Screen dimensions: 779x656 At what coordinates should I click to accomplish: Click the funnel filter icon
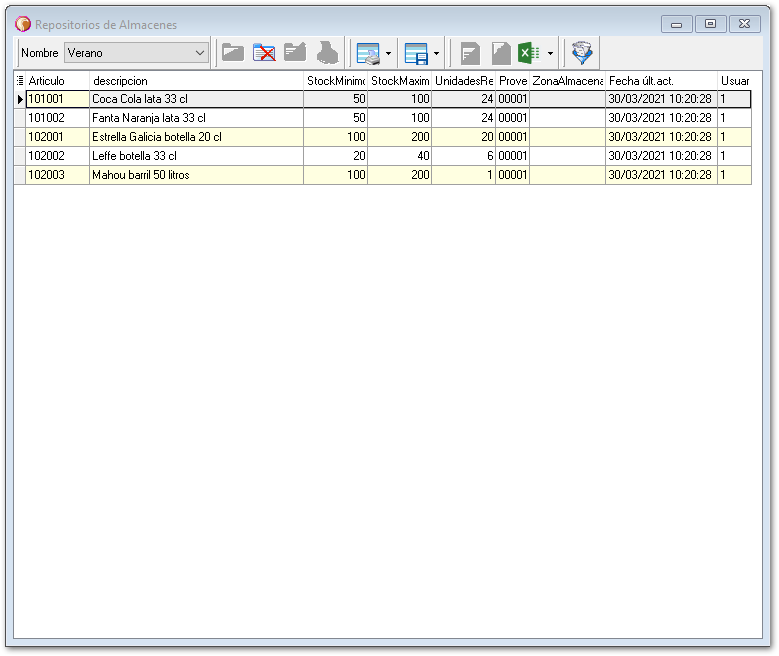[x=582, y=52]
